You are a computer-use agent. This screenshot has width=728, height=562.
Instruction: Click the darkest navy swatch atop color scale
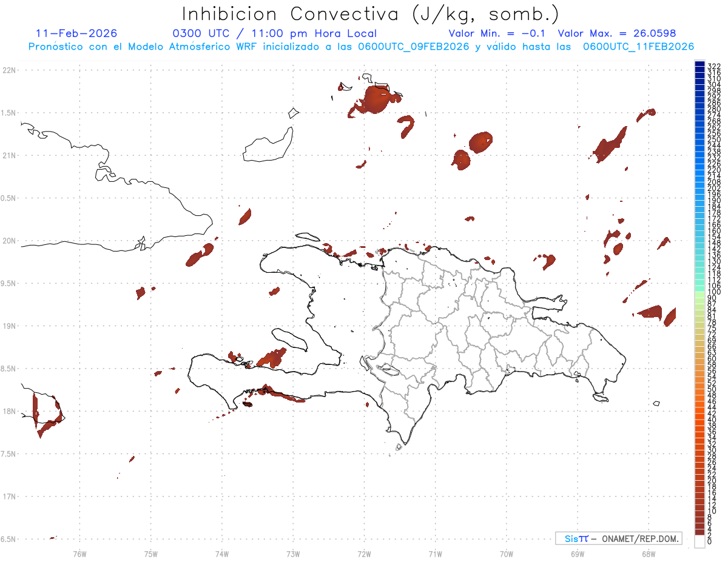[699, 64]
